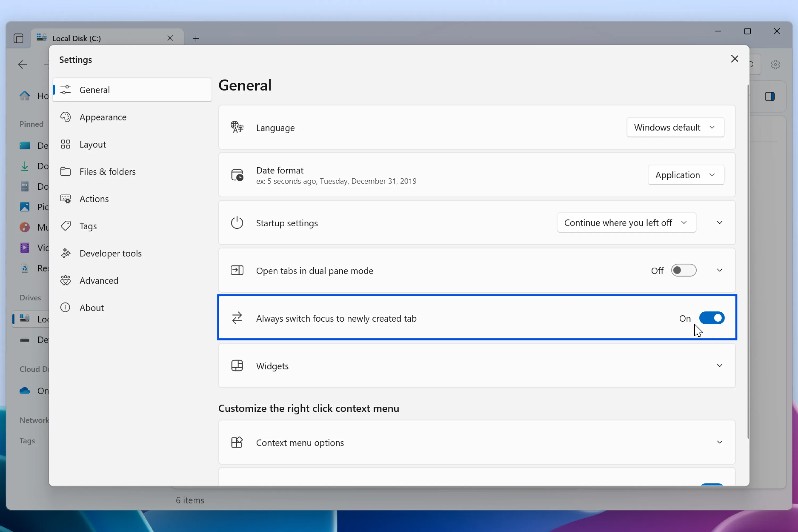Click the Startup settings power icon

point(237,223)
